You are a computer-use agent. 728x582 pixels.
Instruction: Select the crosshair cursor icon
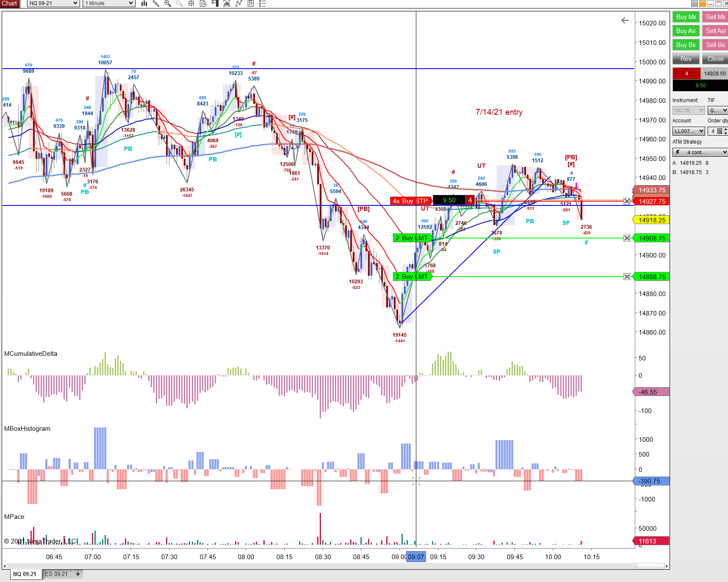pyautogui.click(x=191, y=3)
